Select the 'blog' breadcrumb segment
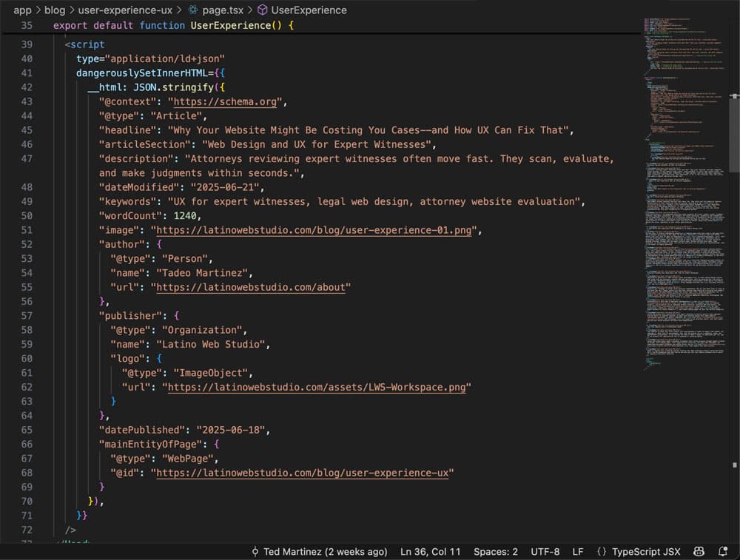 pos(55,10)
